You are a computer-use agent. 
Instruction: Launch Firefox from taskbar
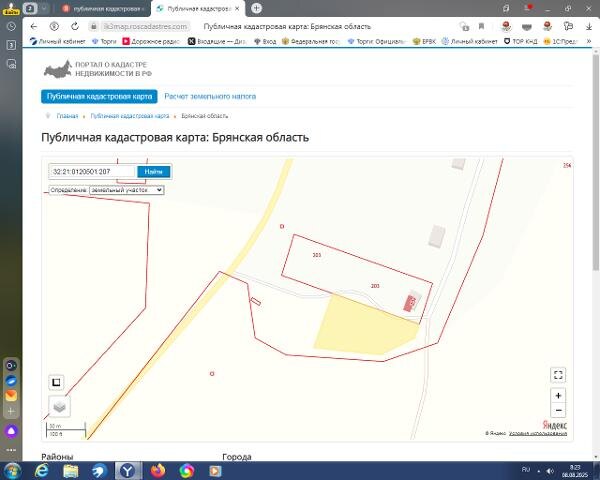158,471
